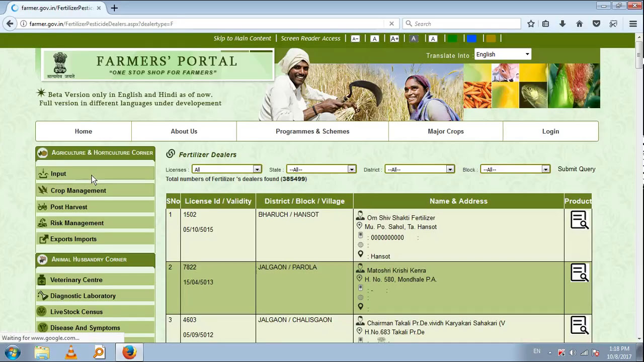Open the Block dropdown
Screen dimensions: 644x362
[515, 169]
